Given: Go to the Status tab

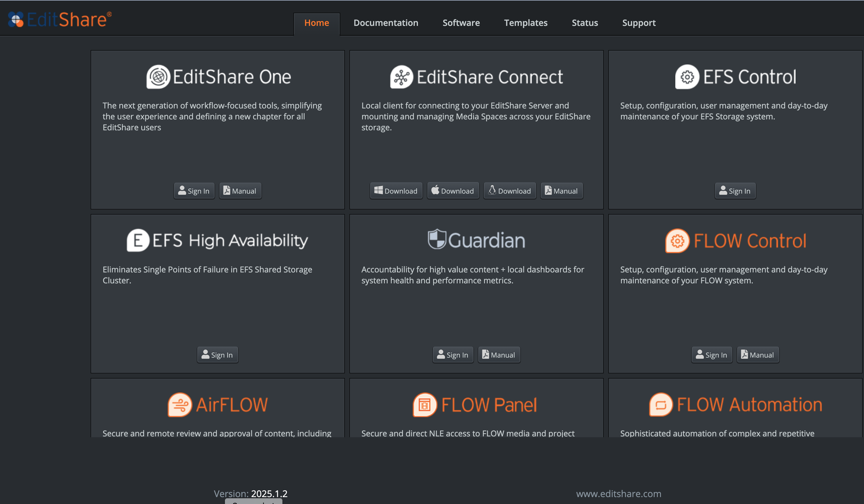Looking at the screenshot, I should point(584,23).
